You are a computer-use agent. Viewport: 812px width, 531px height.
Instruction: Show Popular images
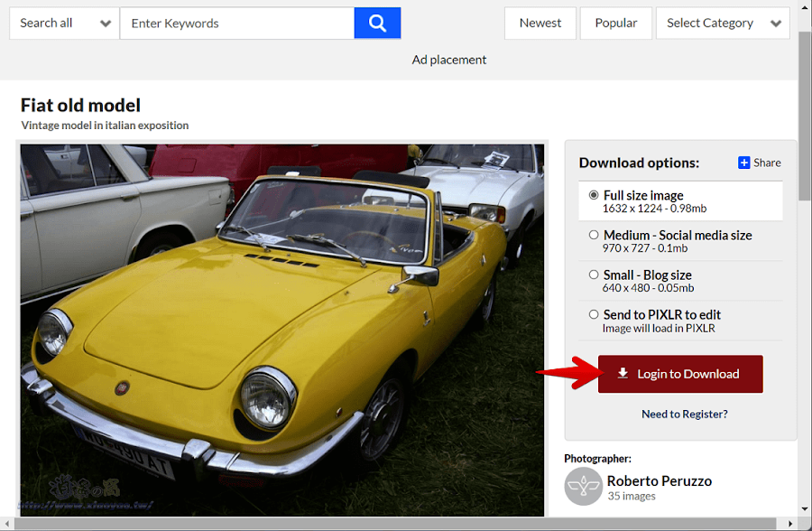tap(615, 23)
